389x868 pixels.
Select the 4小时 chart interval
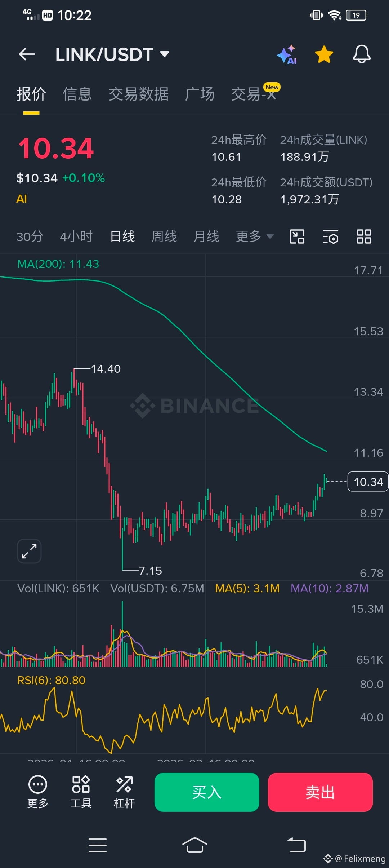[x=76, y=237]
